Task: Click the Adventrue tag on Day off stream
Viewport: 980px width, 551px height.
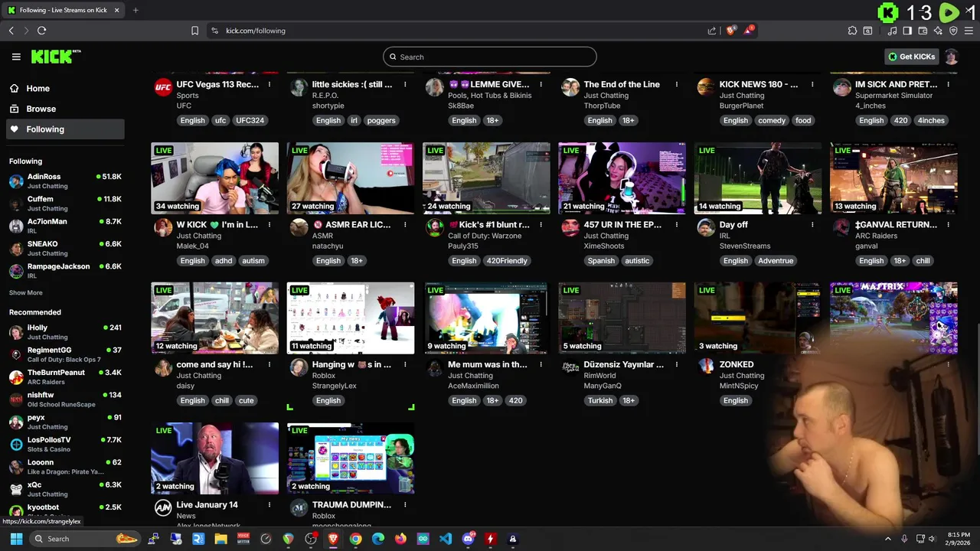Action: [x=776, y=260]
